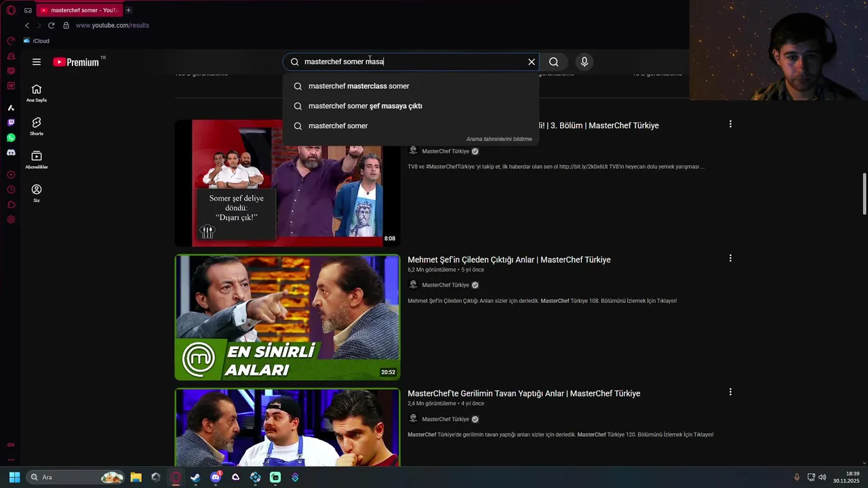Click the taskbar 'Ara' search box
The width and height of the screenshot is (868, 488).
coord(76,477)
